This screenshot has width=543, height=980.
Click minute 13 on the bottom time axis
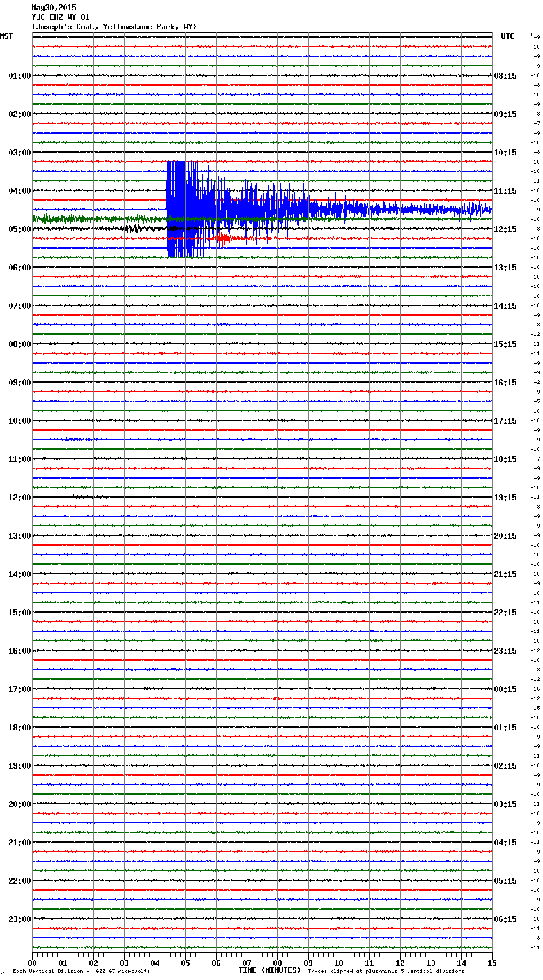click(x=431, y=963)
